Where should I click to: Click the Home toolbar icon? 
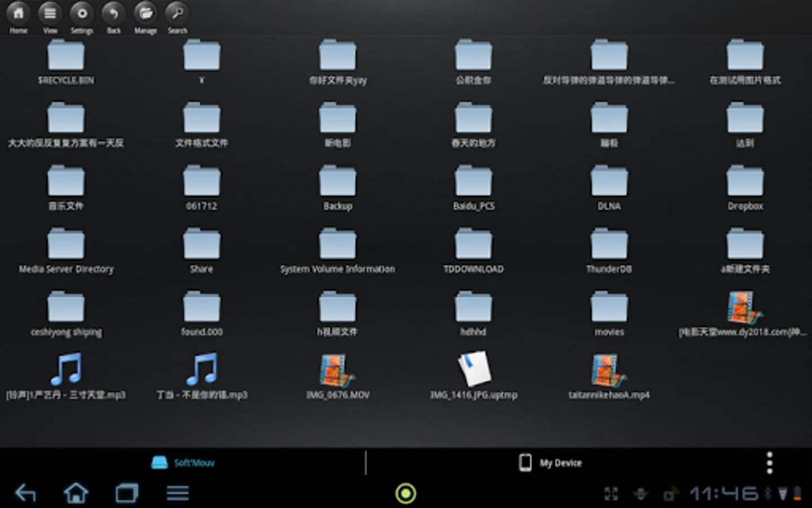(x=19, y=15)
